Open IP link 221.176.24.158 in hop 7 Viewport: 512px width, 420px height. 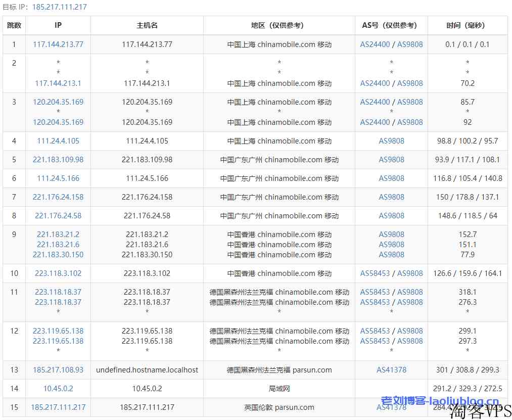point(58,197)
